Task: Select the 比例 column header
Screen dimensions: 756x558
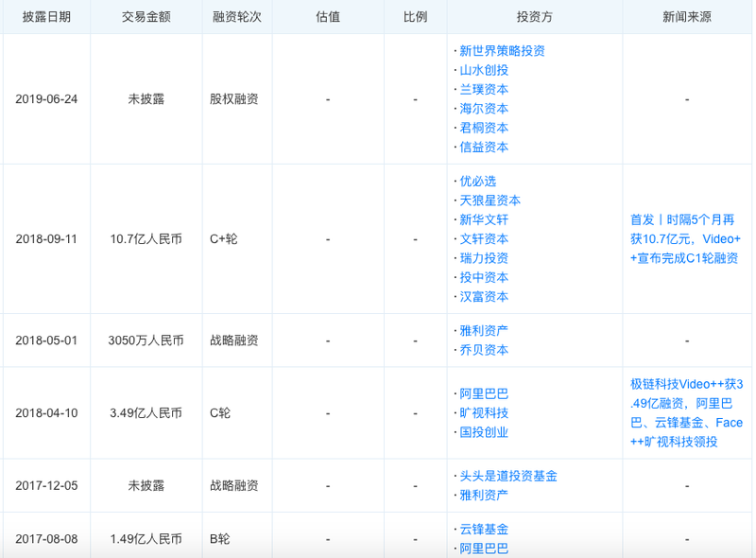Action: (x=415, y=17)
